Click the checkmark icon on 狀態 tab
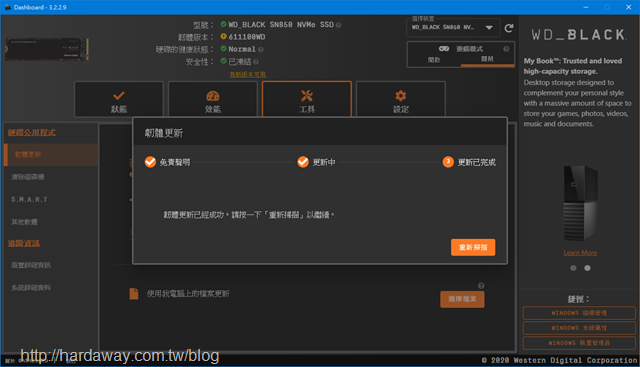 119,96
